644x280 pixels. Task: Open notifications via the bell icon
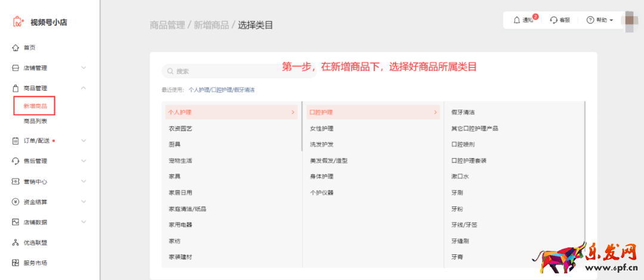[x=516, y=20]
